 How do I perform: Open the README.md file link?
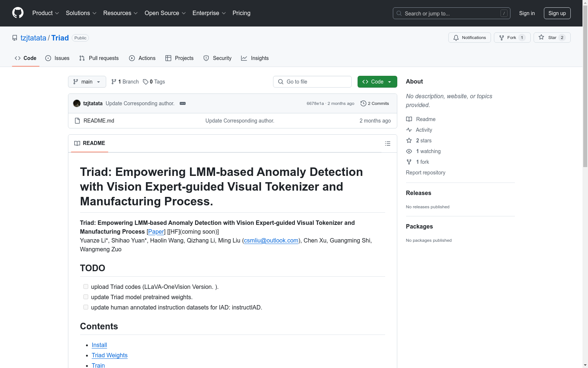coord(99,121)
